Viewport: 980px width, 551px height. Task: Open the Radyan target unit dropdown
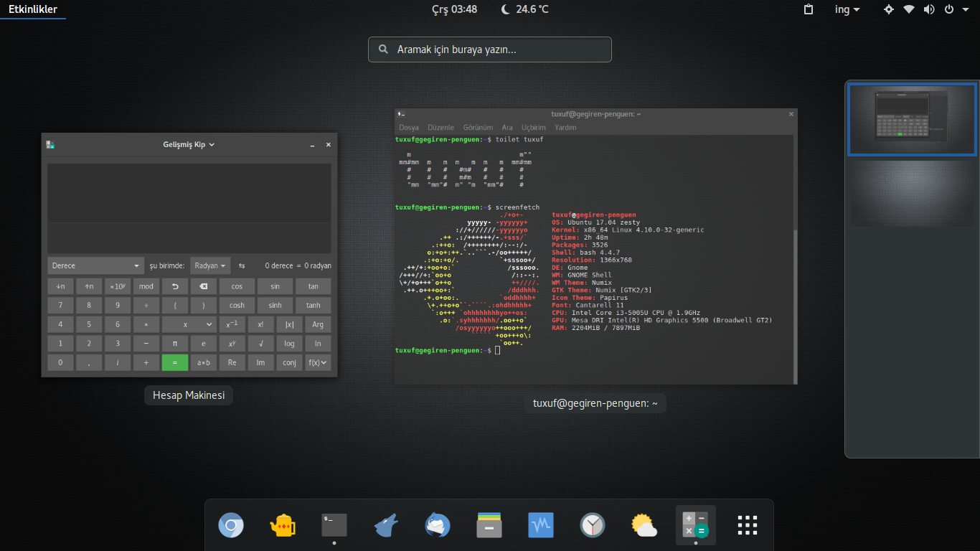(210, 265)
